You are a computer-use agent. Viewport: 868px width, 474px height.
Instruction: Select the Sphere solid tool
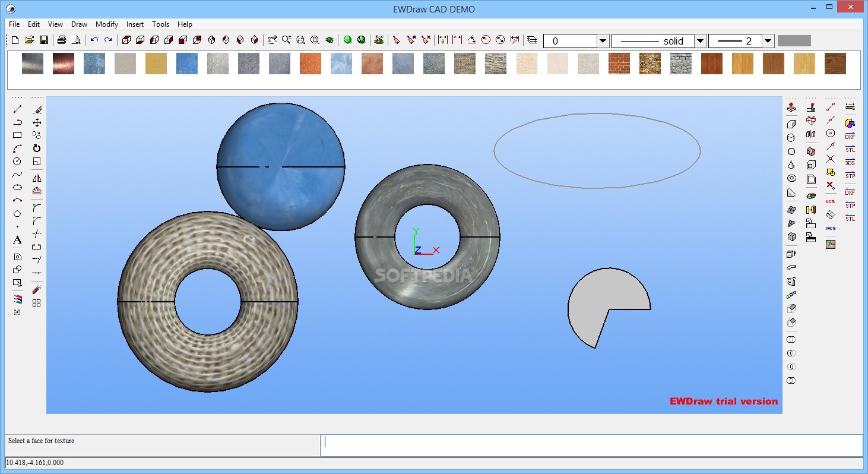[791, 151]
